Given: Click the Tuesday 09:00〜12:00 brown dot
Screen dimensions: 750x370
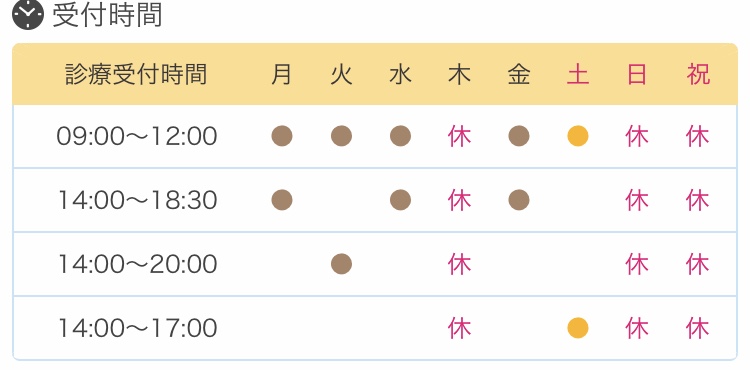Looking at the screenshot, I should tap(341, 136).
